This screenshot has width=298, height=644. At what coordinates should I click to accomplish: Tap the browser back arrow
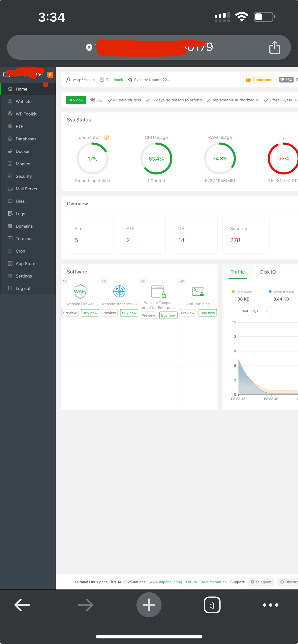coord(22,605)
